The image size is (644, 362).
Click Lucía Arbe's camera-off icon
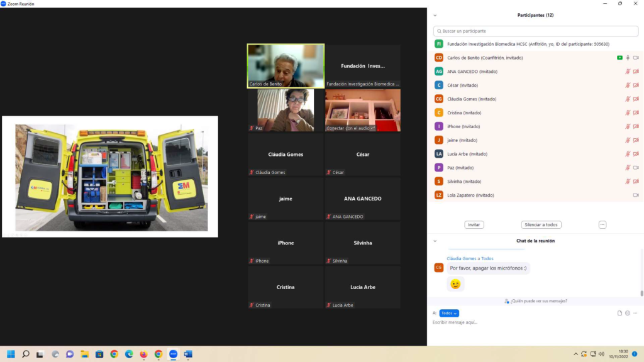(636, 154)
